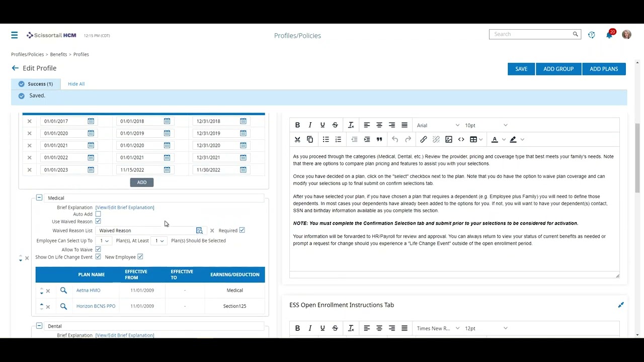Navigate to Benefits breadcrumb
Screen dimensions: 644x362
pos(58,54)
